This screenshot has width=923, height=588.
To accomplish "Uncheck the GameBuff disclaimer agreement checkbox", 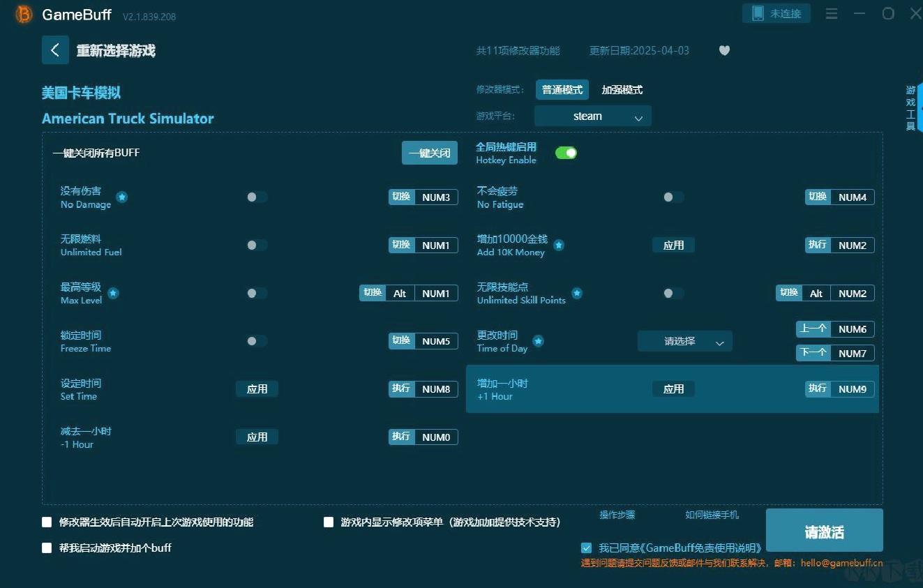I will [x=586, y=548].
